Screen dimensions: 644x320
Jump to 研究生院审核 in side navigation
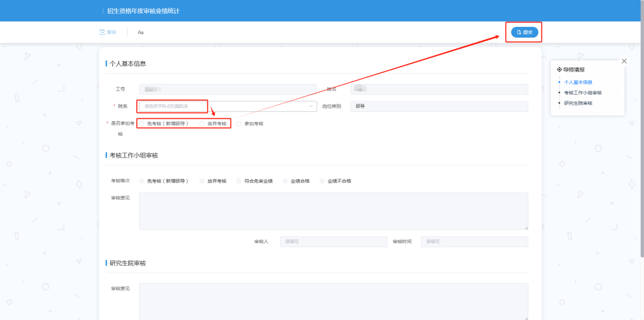pos(578,103)
